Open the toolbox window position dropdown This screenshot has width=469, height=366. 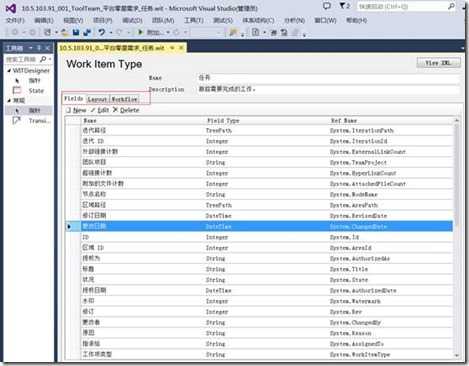pyautogui.click(x=31, y=48)
